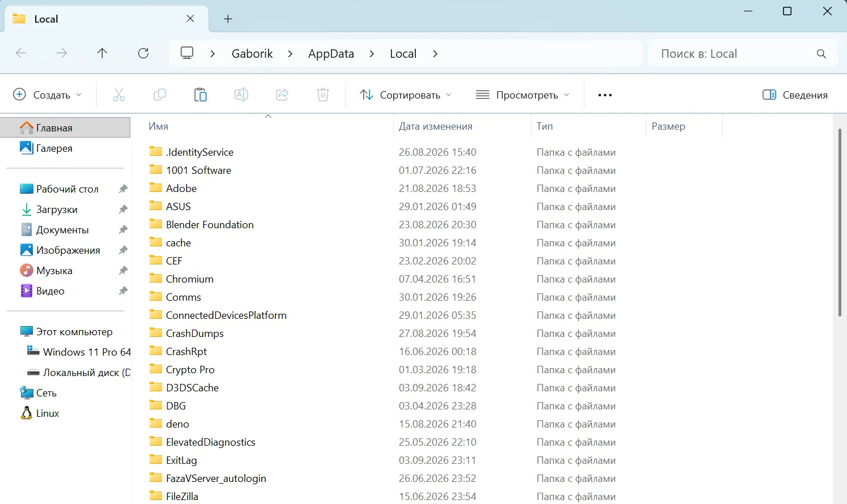Open the Создать dropdown menu
The width and height of the screenshot is (847, 504).
tap(48, 95)
